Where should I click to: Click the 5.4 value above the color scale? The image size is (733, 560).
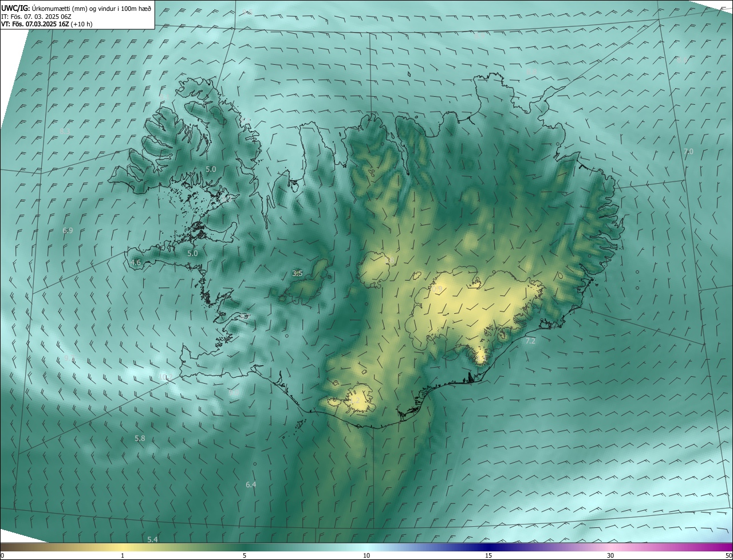pyautogui.click(x=152, y=540)
